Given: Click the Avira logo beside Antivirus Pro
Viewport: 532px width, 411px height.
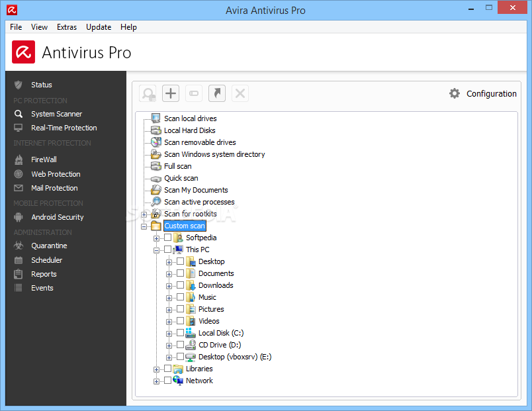Looking at the screenshot, I should [23, 52].
